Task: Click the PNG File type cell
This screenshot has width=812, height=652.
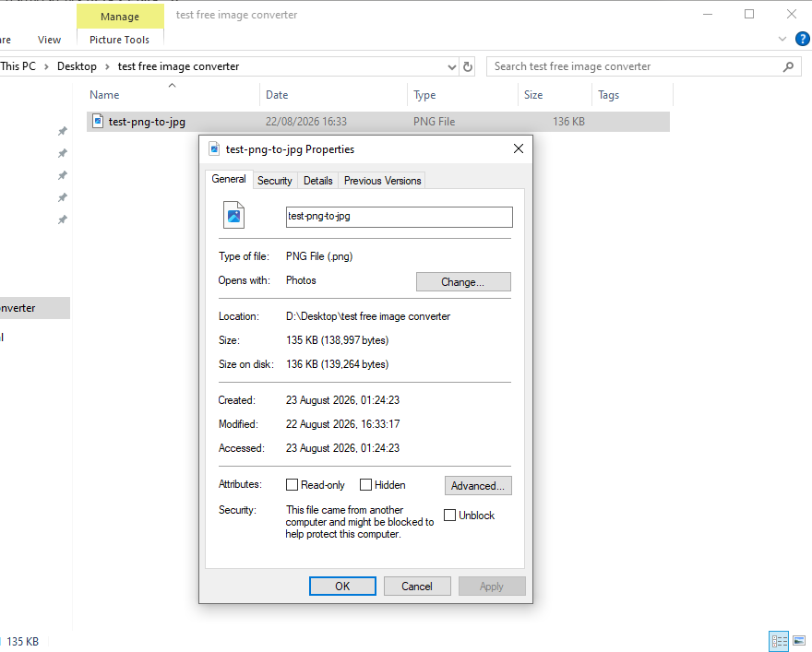Action: pyautogui.click(x=434, y=122)
